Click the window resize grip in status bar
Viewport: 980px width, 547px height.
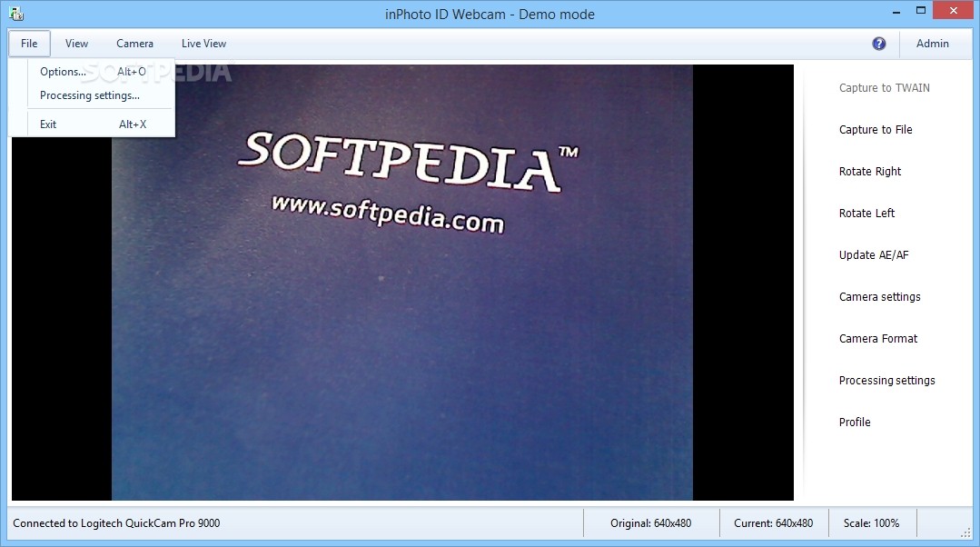click(965, 532)
